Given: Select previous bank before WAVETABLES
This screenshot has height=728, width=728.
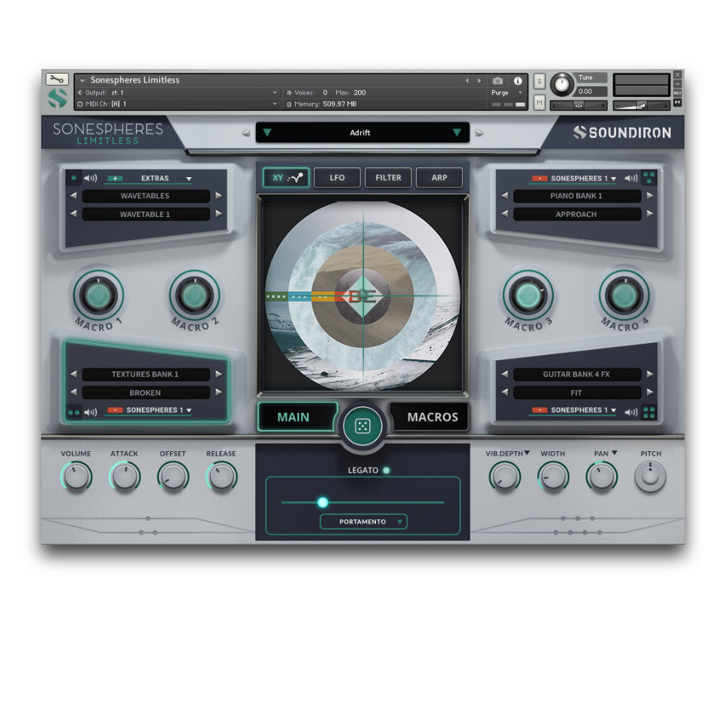Looking at the screenshot, I should pos(74,196).
